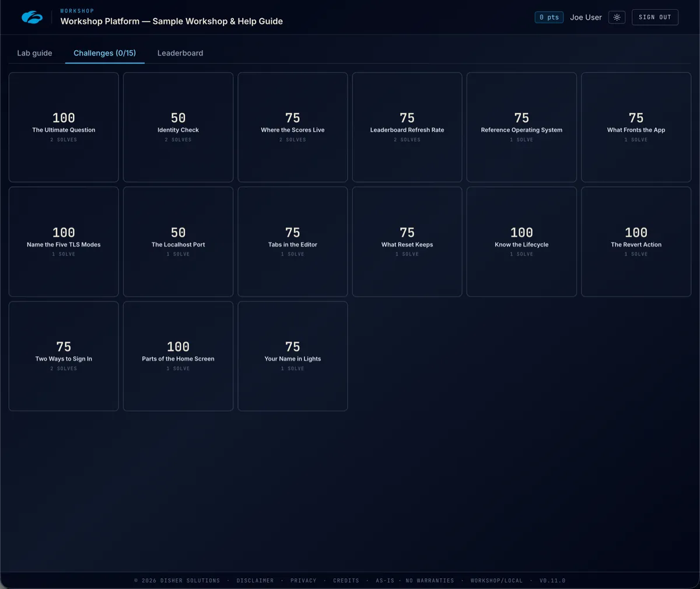Open Reference Operating System challenge card

(521, 127)
